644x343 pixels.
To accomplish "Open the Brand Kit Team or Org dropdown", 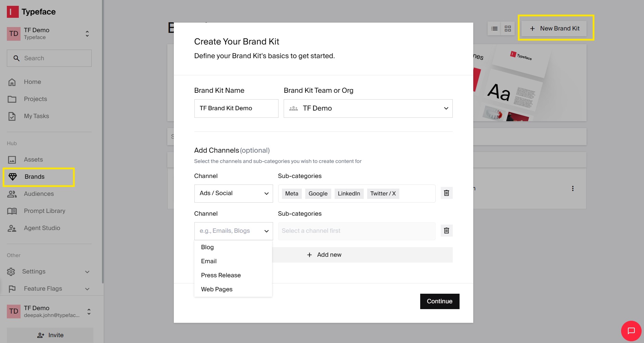I will (x=368, y=109).
